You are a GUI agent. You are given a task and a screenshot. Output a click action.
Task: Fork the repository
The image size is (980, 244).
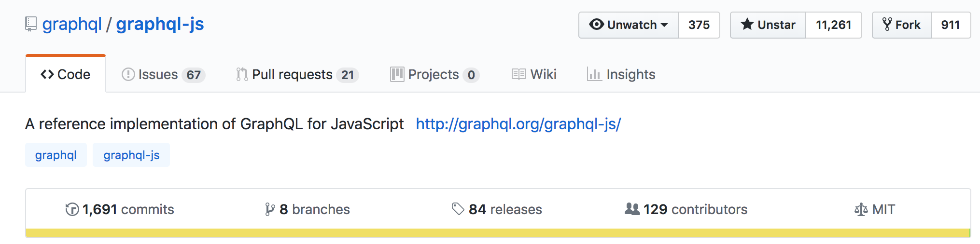point(902,25)
